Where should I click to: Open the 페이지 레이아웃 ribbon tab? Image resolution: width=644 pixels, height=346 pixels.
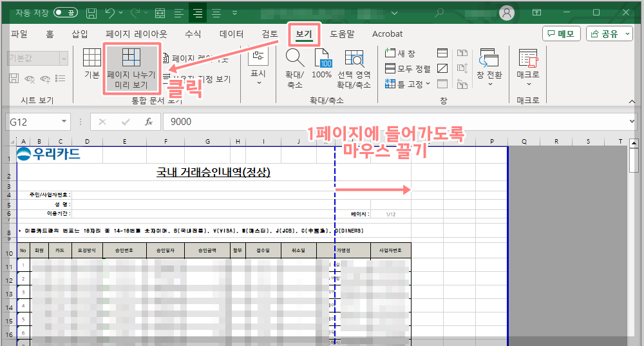click(x=137, y=34)
